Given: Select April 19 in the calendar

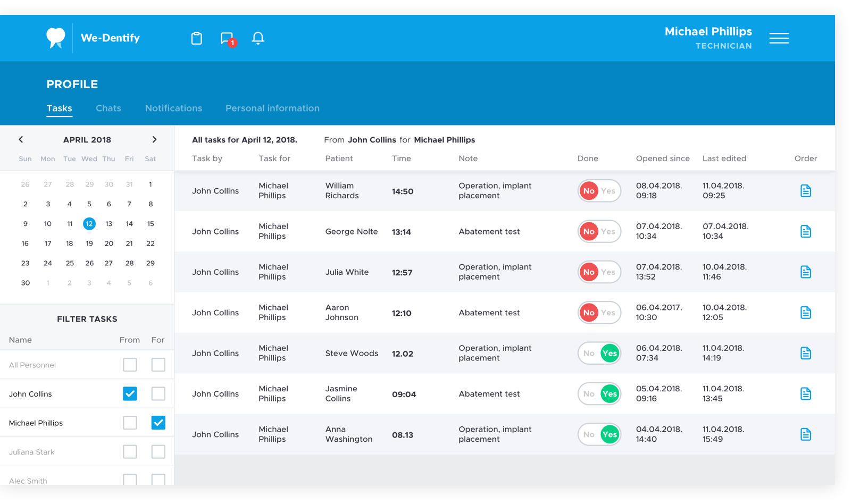Looking at the screenshot, I should [89, 243].
